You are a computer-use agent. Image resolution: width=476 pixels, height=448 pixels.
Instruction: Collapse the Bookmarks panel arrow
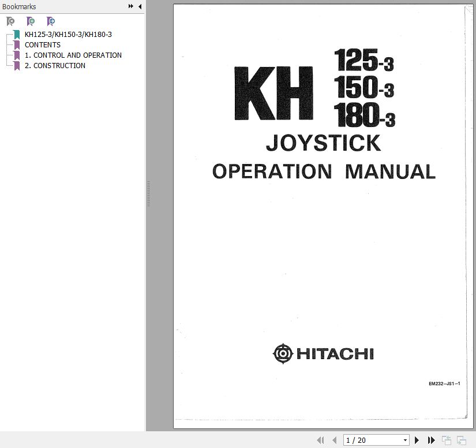pos(140,6)
